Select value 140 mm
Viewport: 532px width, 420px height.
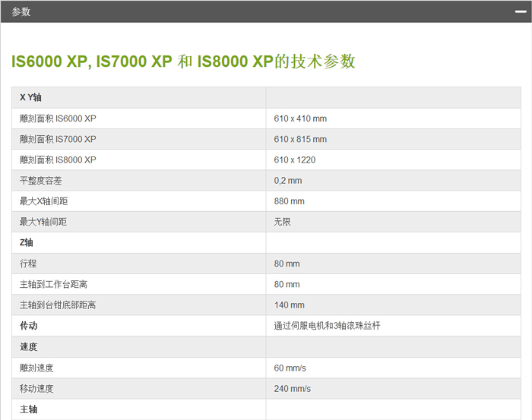[289, 305]
